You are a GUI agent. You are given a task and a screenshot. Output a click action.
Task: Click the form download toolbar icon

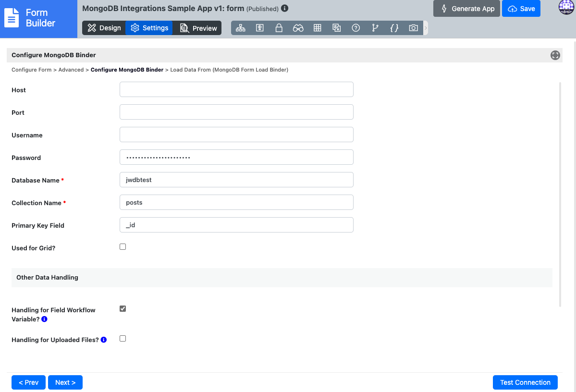(x=260, y=28)
